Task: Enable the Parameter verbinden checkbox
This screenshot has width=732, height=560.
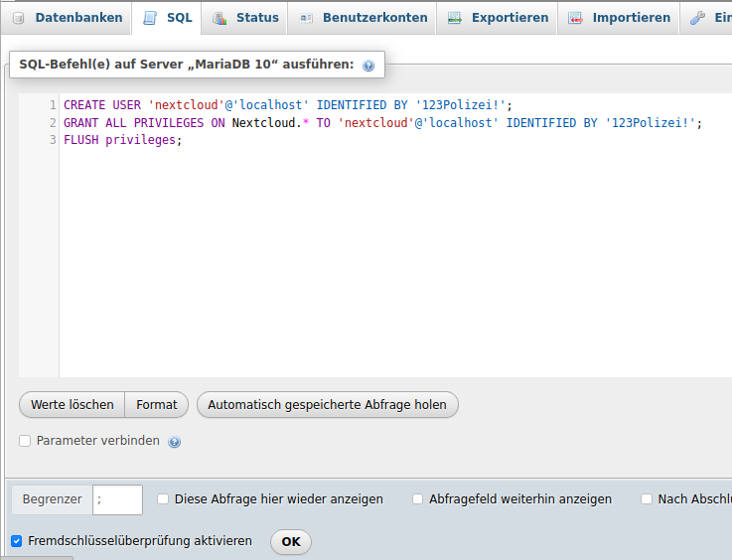Action: [25, 441]
